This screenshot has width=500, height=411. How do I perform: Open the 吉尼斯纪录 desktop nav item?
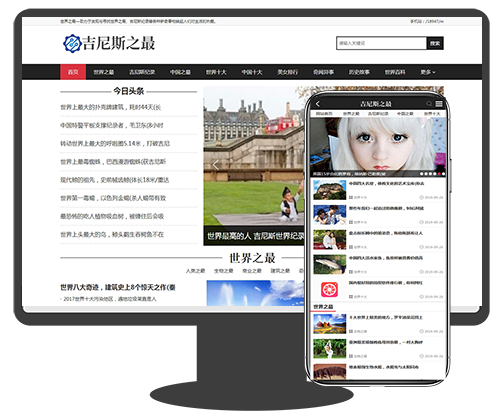(x=142, y=72)
